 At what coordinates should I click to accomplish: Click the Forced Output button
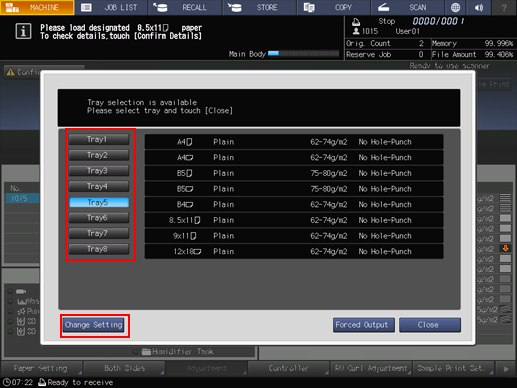pyautogui.click(x=363, y=325)
